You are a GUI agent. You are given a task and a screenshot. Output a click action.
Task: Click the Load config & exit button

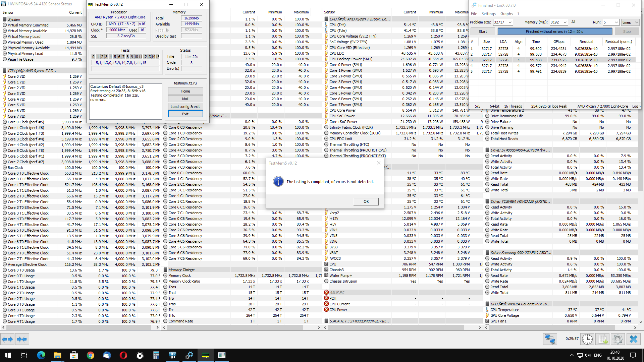tap(185, 107)
